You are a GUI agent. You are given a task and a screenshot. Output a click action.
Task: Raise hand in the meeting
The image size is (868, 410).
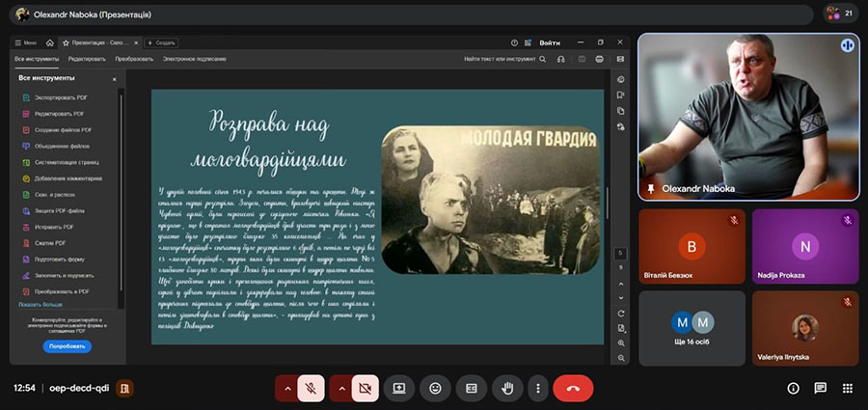[x=507, y=389]
